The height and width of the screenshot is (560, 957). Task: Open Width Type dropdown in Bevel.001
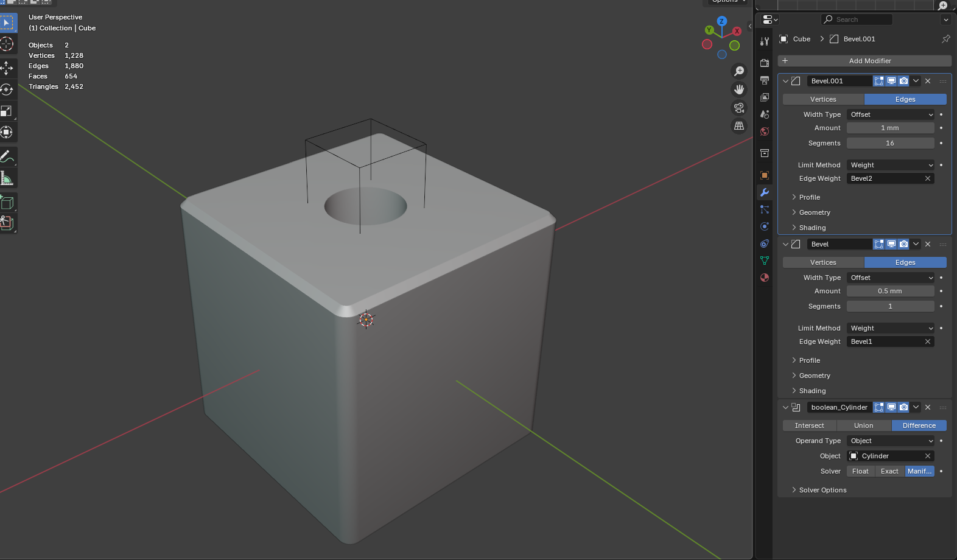pos(890,114)
